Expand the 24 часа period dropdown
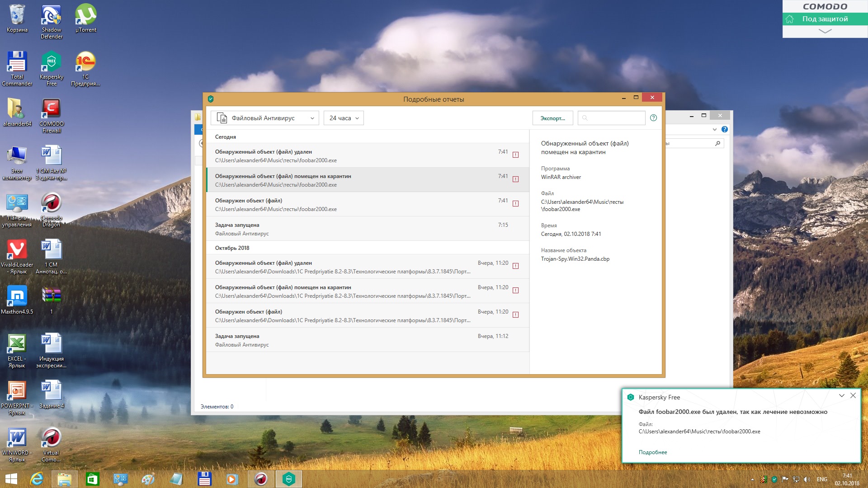This screenshot has width=868, height=488. click(344, 118)
